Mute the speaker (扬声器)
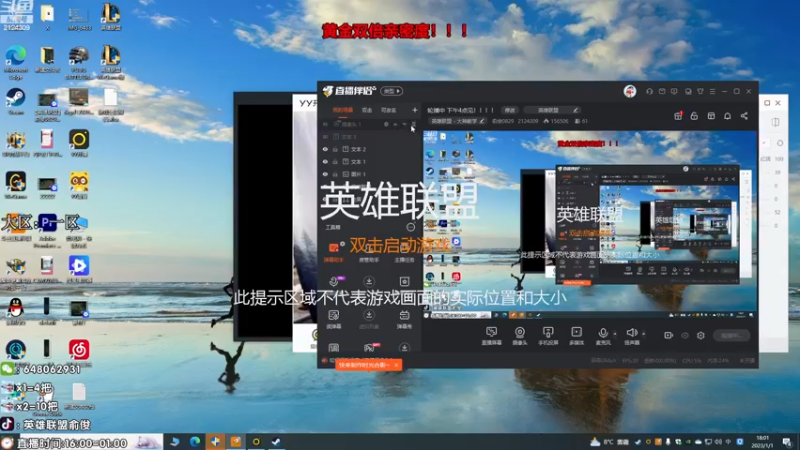800x450 pixels. coord(632,336)
